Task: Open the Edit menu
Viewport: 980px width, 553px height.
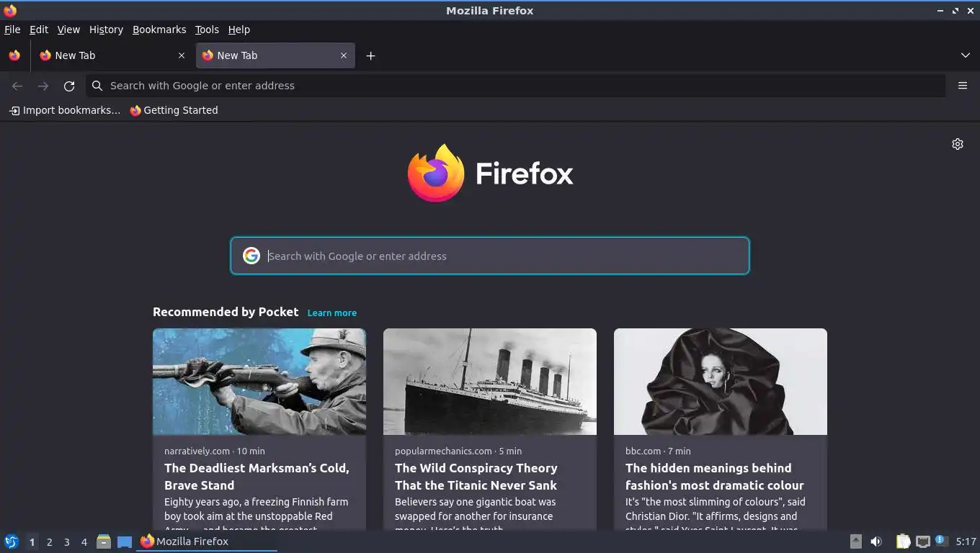Action: click(x=39, y=30)
